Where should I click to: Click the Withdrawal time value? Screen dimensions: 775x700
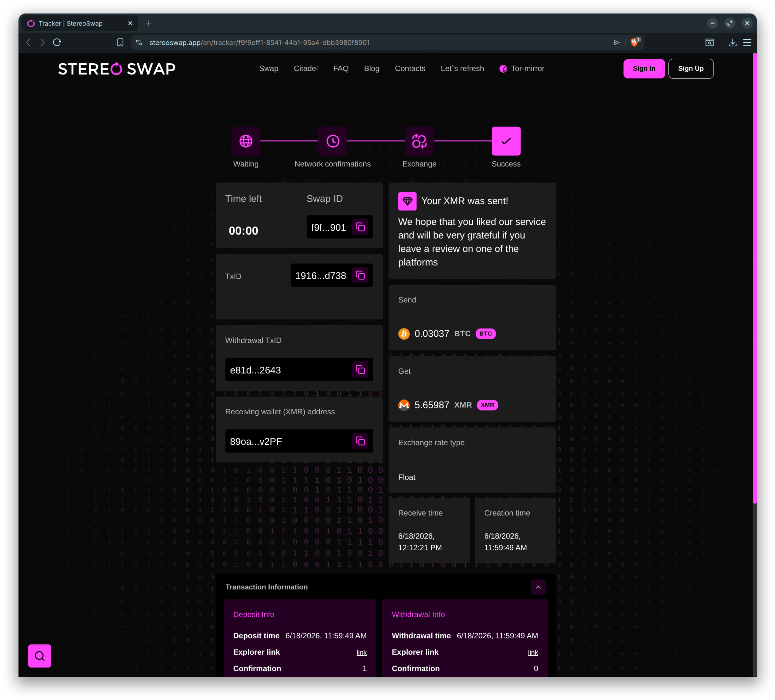(x=497, y=636)
